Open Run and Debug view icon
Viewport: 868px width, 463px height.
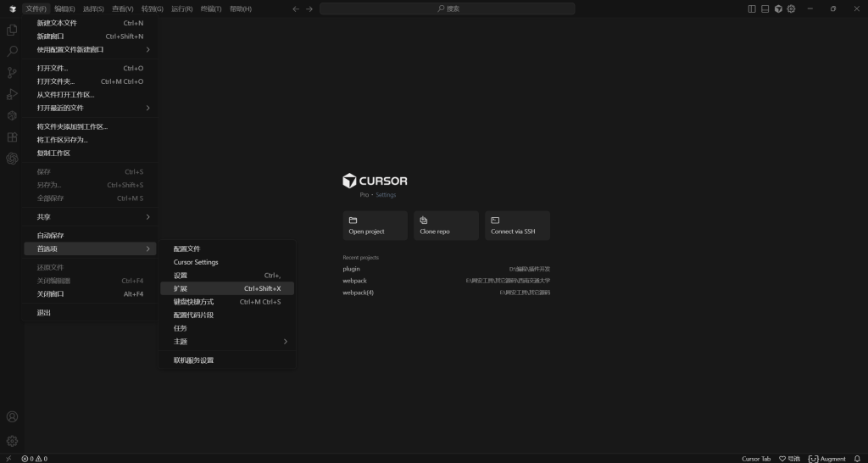(12, 94)
